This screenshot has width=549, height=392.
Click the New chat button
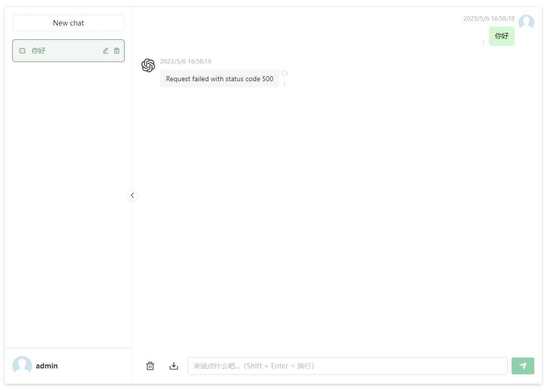tap(68, 23)
